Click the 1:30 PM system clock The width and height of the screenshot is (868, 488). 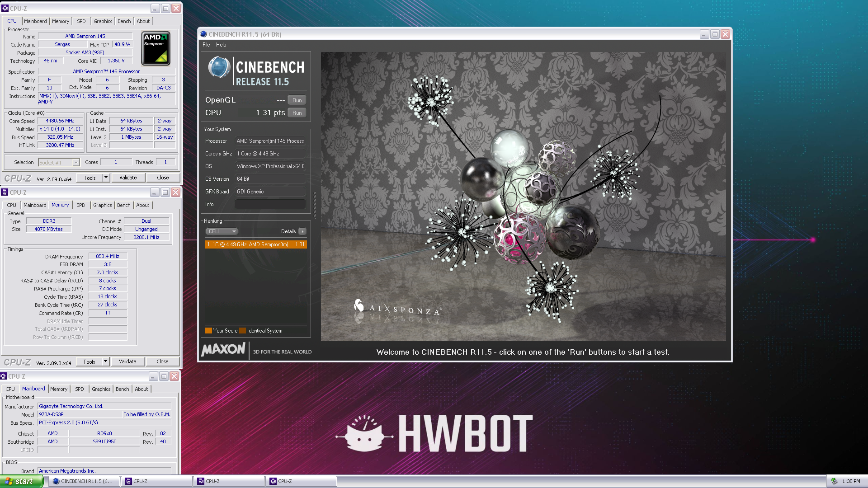coord(851,481)
